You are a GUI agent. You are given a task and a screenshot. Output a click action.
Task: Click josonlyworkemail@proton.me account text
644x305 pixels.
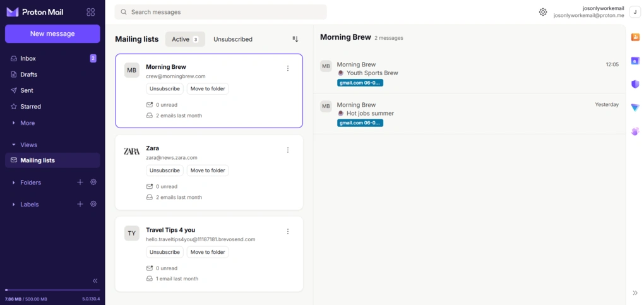point(588,16)
